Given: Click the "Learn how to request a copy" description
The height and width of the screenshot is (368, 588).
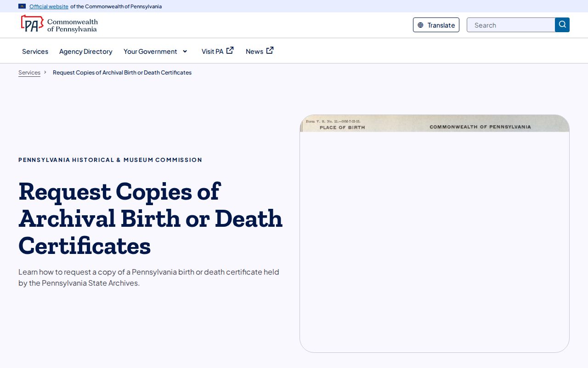Looking at the screenshot, I should click(149, 277).
